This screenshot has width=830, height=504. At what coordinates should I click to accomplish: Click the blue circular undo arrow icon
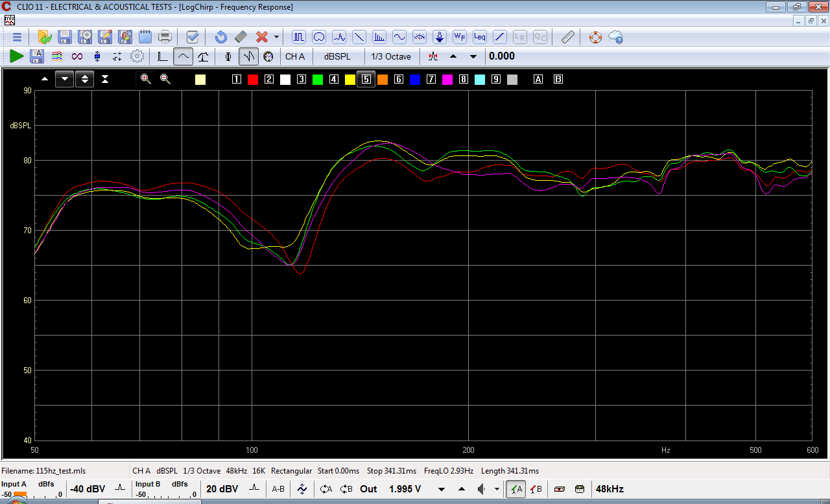coord(221,37)
